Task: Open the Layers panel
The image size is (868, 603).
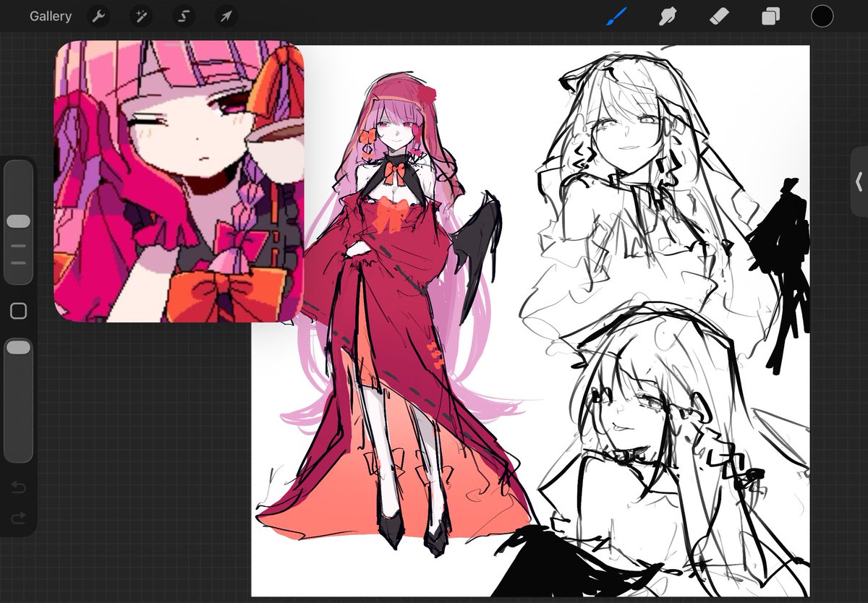Action: pos(770,16)
